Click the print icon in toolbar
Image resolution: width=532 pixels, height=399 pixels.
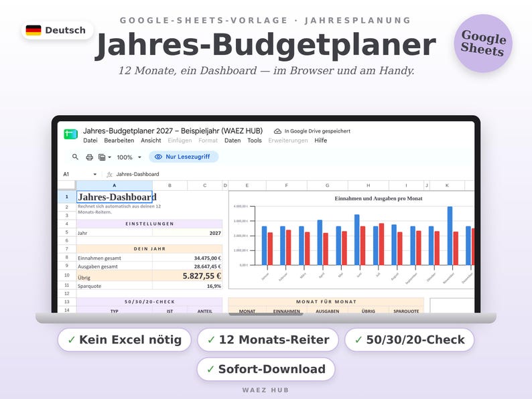(x=89, y=157)
